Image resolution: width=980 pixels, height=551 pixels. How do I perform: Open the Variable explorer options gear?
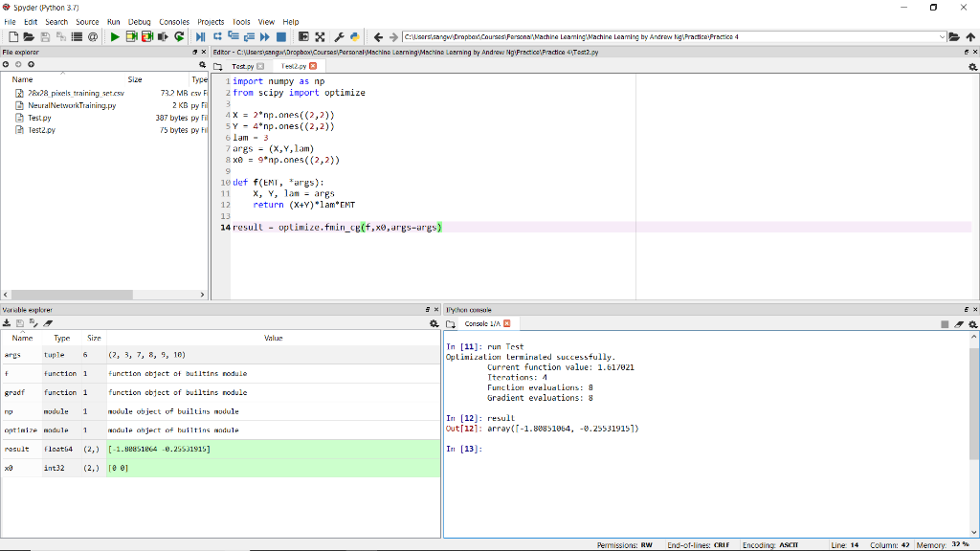[435, 324]
